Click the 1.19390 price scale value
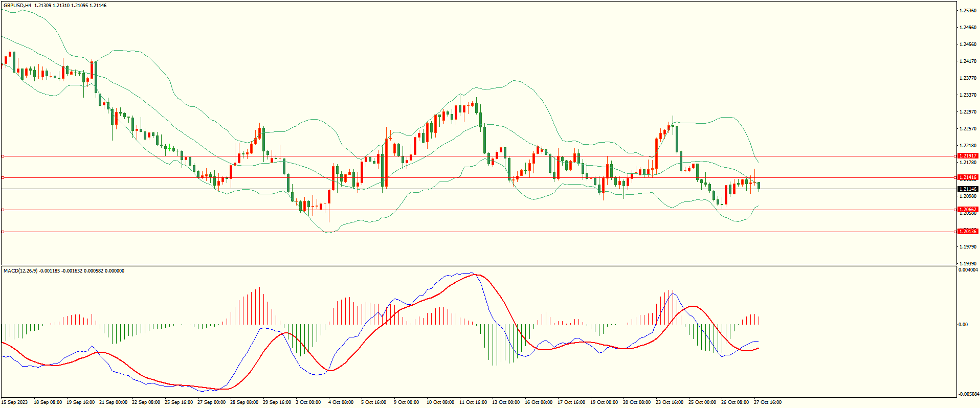The image size is (980, 408). [968, 264]
